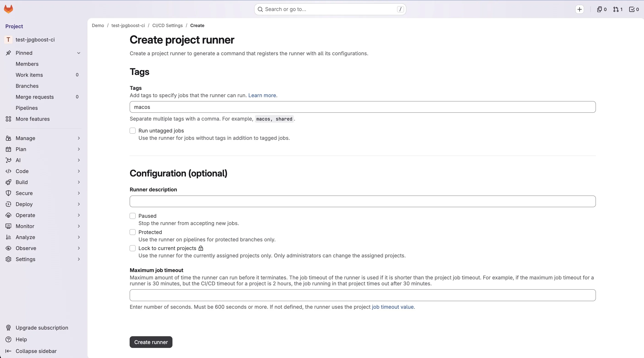Image resolution: width=644 pixels, height=358 pixels.
Task: Click the More features grid icon
Action: (x=8, y=119)
